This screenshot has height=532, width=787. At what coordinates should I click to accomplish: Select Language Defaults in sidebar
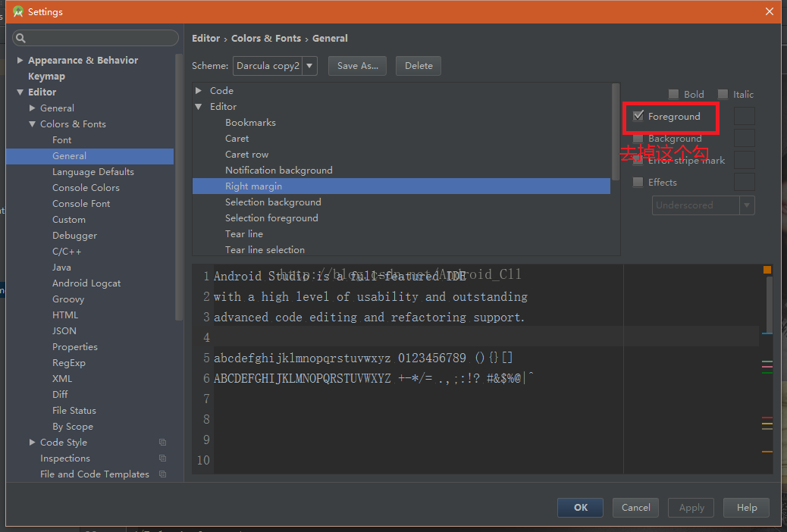92,171
